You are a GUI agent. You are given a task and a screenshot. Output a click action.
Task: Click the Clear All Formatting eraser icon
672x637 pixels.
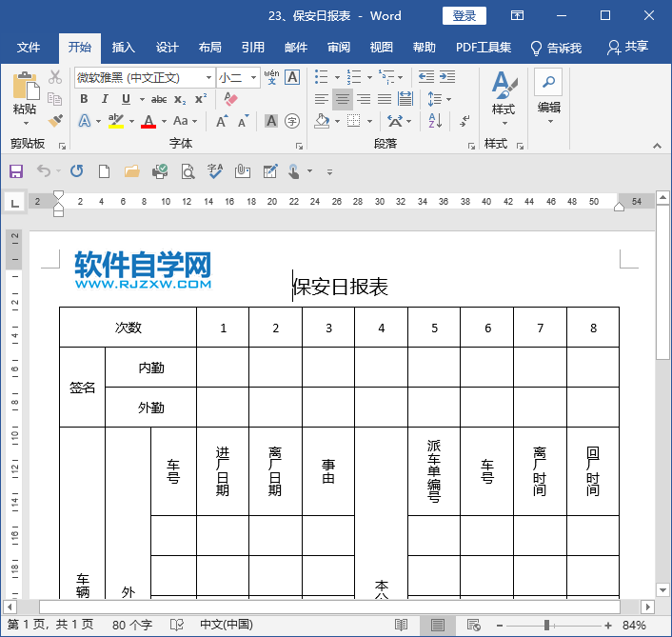click(230, 99)
